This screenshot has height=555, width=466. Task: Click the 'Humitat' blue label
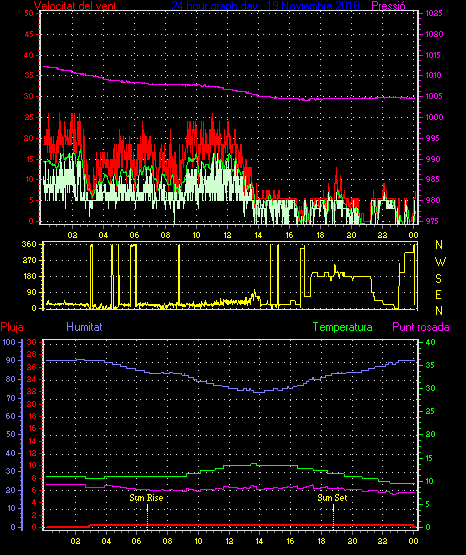[x=84, y=327]
